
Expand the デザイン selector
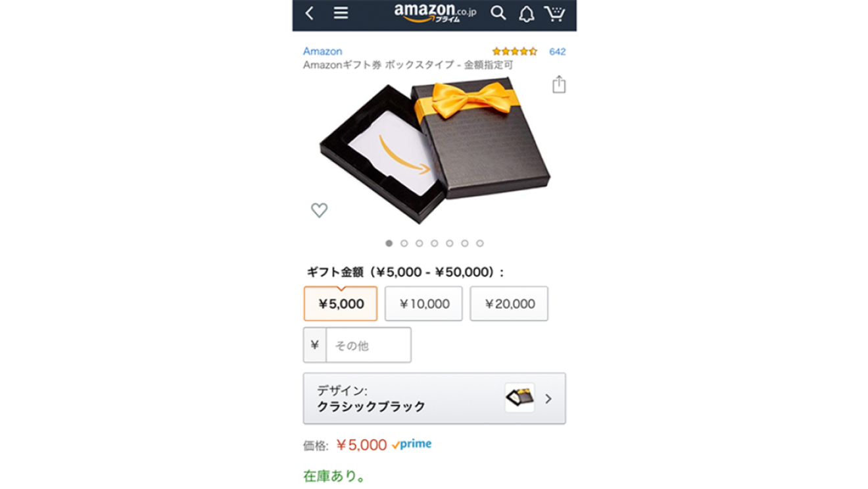pos(434,399)
